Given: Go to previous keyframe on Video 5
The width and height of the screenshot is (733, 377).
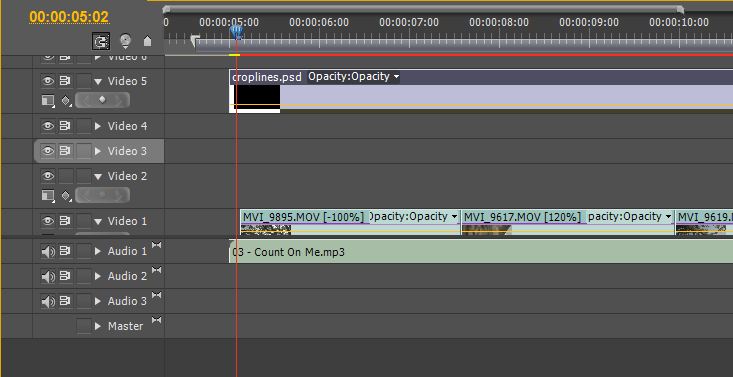Looking at the screenshot, I should [x=86, y=100].
